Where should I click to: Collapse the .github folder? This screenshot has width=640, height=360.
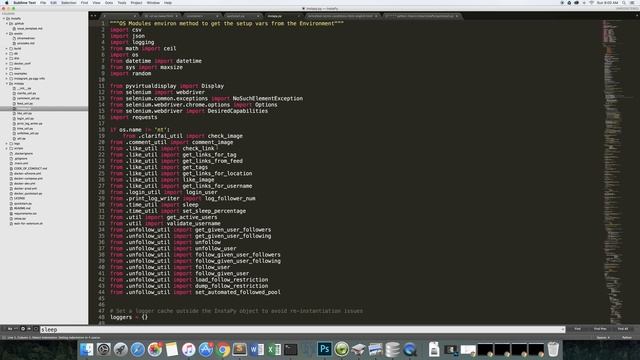[7, 23]
